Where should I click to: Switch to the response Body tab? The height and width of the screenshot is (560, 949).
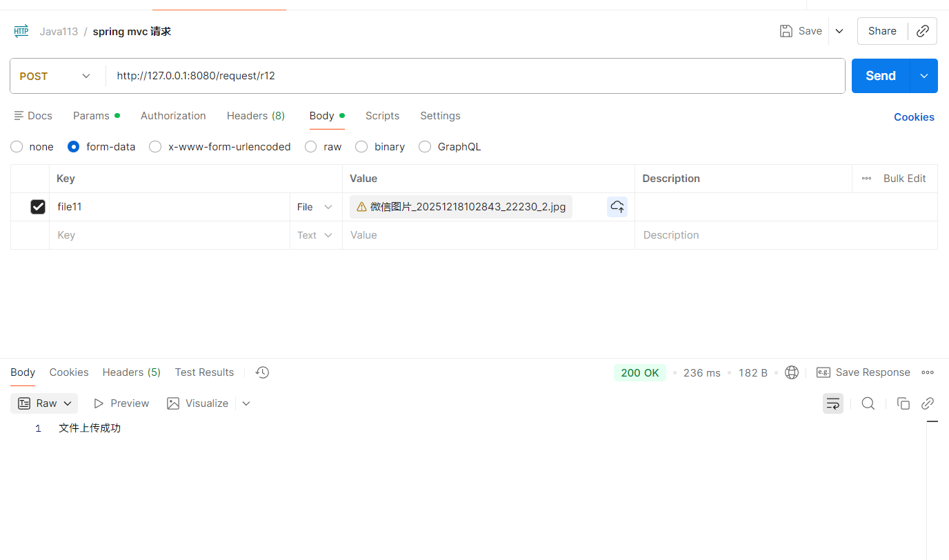click(x=23, y=372)
